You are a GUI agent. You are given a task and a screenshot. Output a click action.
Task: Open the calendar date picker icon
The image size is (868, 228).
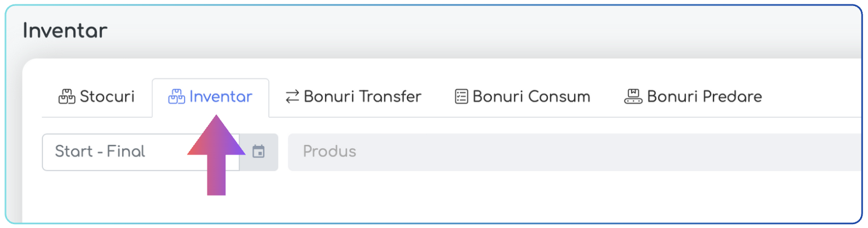tap(258, 152)
